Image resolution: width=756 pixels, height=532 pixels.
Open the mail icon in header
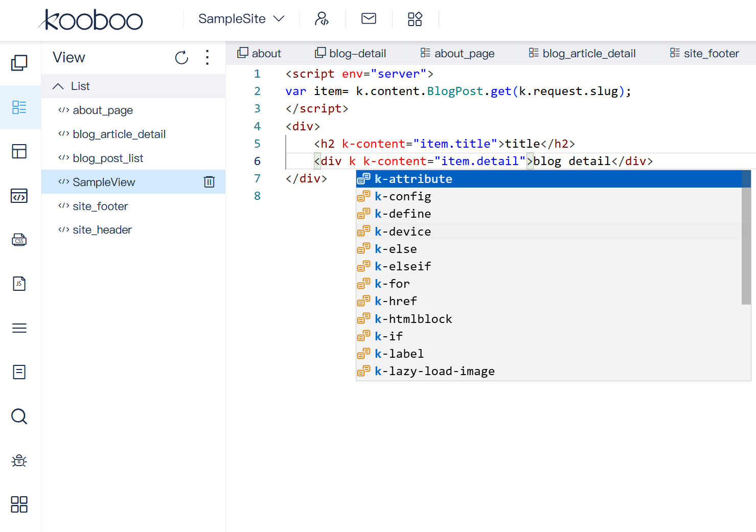coord(369,19)
